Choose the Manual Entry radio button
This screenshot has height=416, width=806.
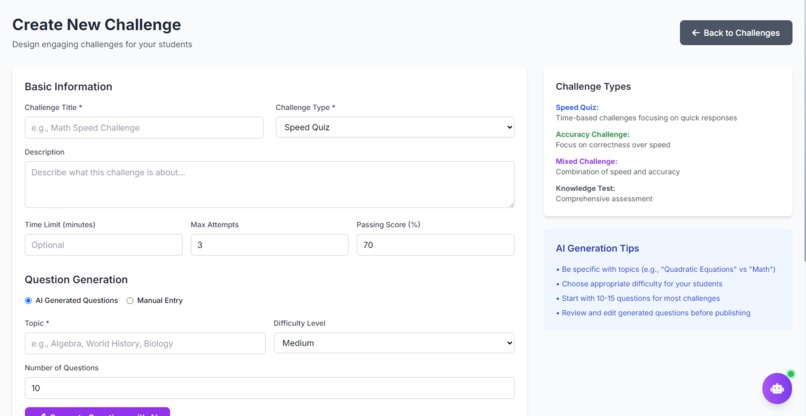pos(130,301)
